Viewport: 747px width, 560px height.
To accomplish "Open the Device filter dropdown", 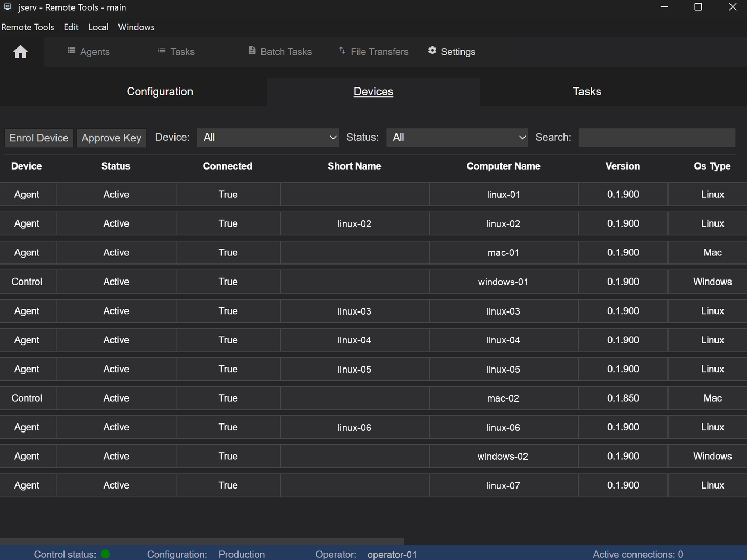I will tap(268, 138).
